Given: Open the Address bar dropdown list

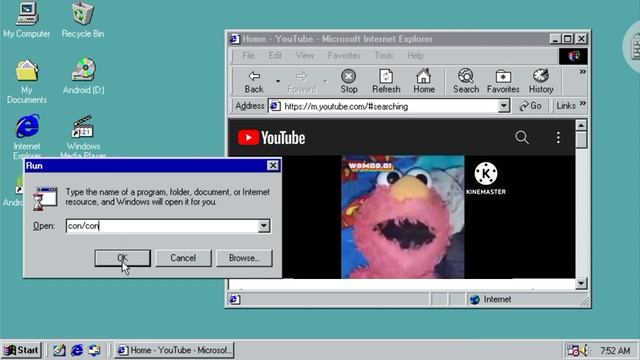Looking at the screenshot, I should pos(504,106).
